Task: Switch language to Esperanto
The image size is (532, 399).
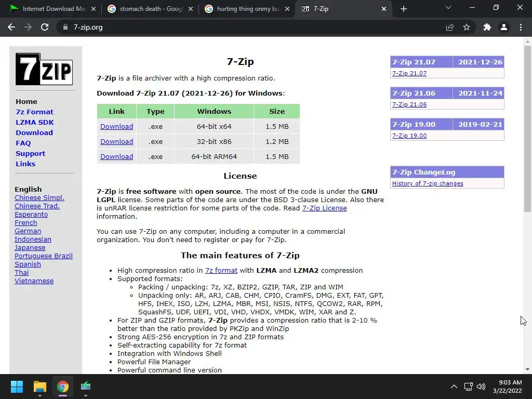Action: (31, 215)
